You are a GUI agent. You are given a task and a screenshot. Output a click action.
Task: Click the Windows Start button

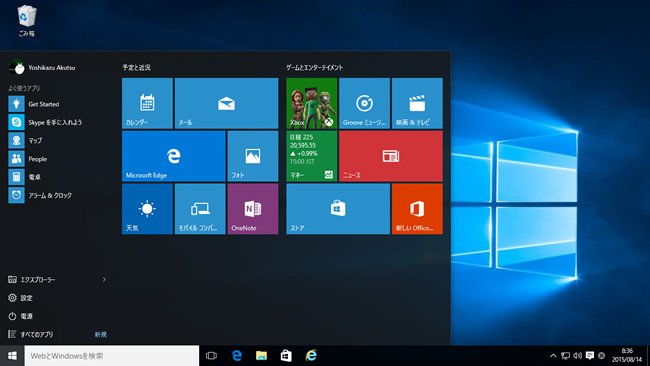tap(12, 356)
